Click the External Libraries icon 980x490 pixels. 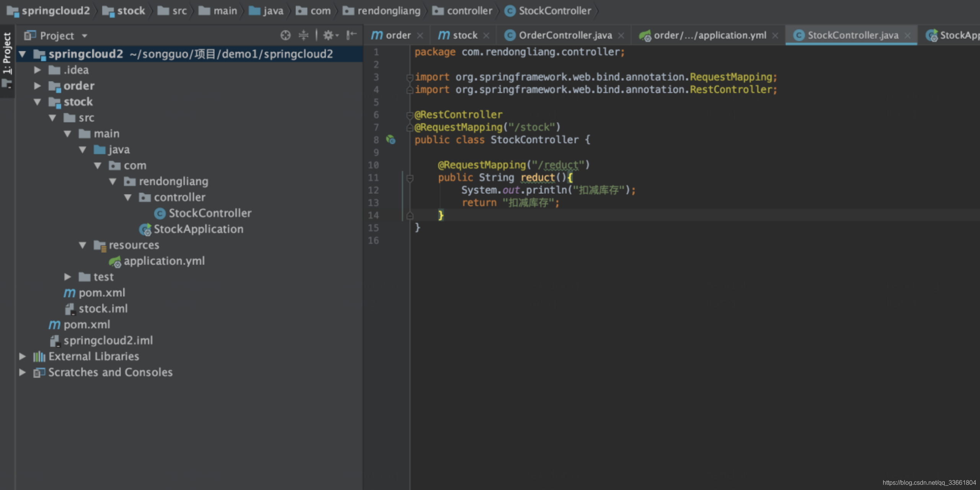pos(39,356)
